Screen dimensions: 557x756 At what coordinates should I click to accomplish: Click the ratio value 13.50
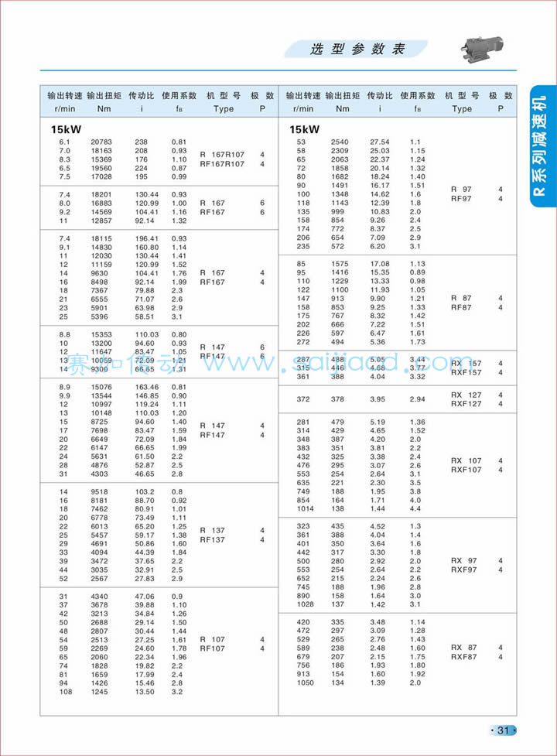click(145, 692)
